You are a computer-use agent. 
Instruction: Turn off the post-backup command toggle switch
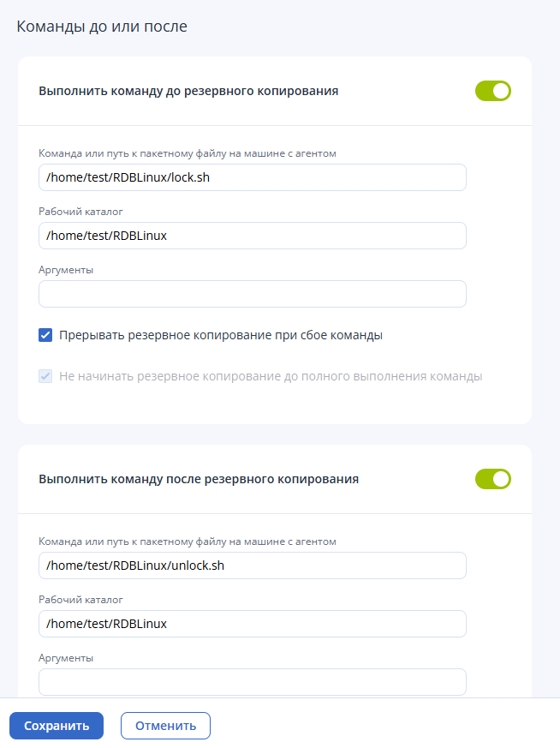(x=493, y=479)
